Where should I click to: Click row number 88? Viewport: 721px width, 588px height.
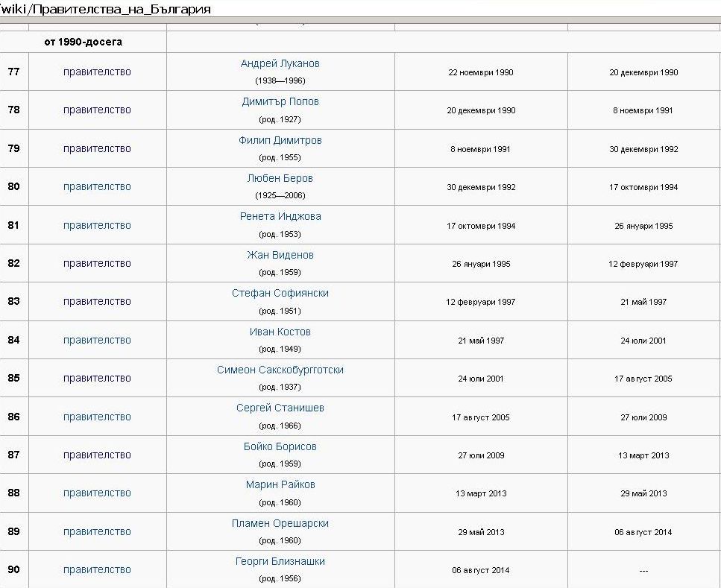[14, 493]
